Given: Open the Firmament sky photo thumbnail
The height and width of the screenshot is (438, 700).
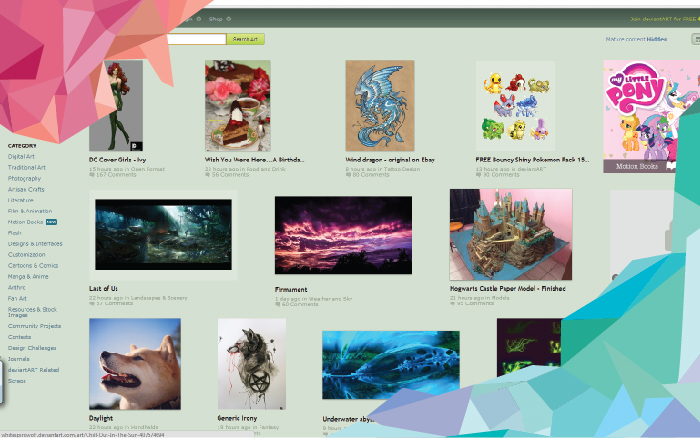Looking at the screenshot, I should pyautogui.click(x=343, y=235).
